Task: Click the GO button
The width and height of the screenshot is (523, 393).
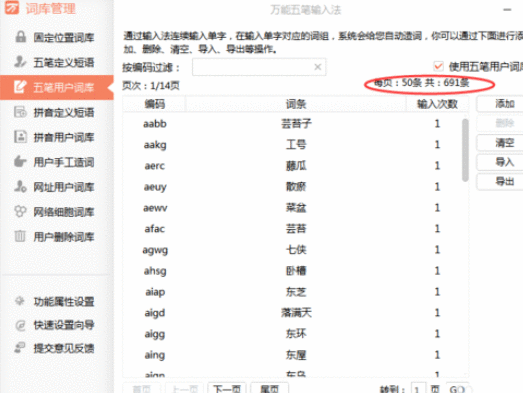Action: tap(457, 388)
